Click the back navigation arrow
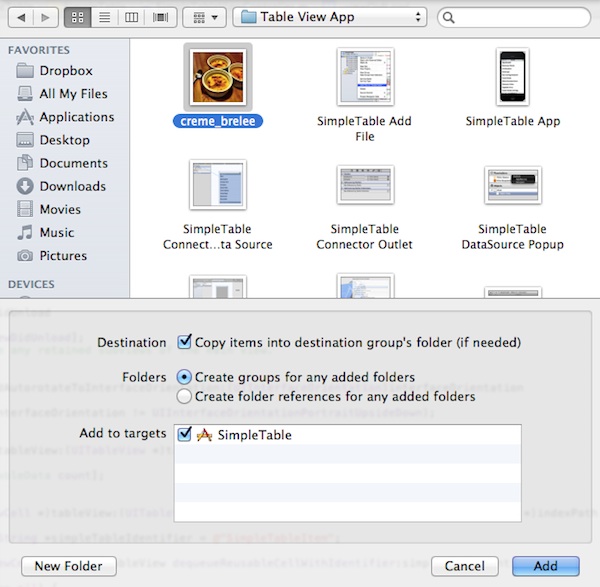Image resolution: width=600 pixels, height=587 pixels. click(x=22, y=18)
